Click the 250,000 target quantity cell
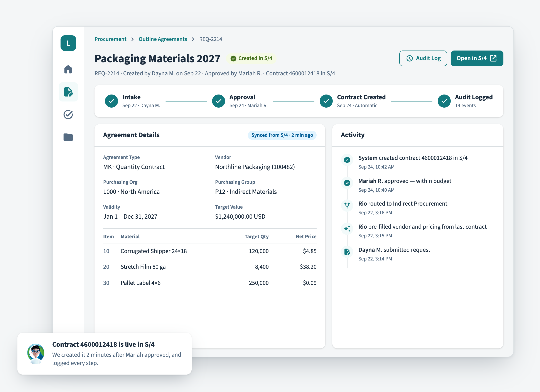Viewport: 540px width, 392px height. coord(259,283)
